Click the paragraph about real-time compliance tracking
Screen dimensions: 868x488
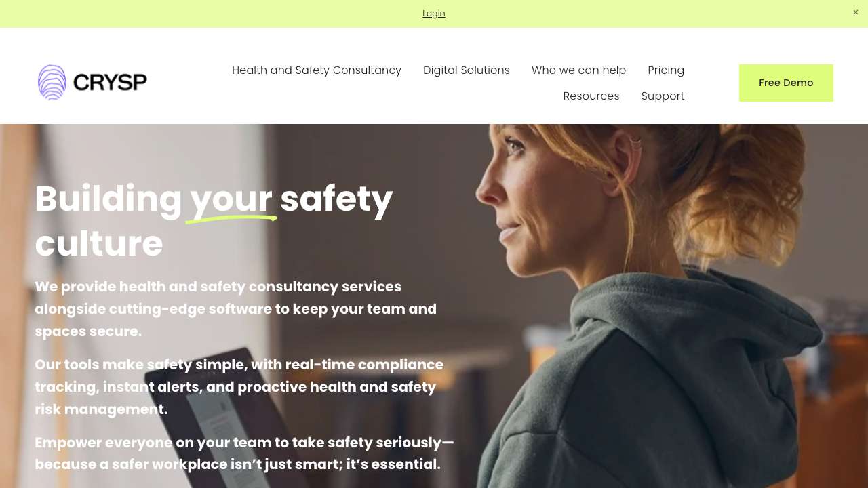(239, 387)
